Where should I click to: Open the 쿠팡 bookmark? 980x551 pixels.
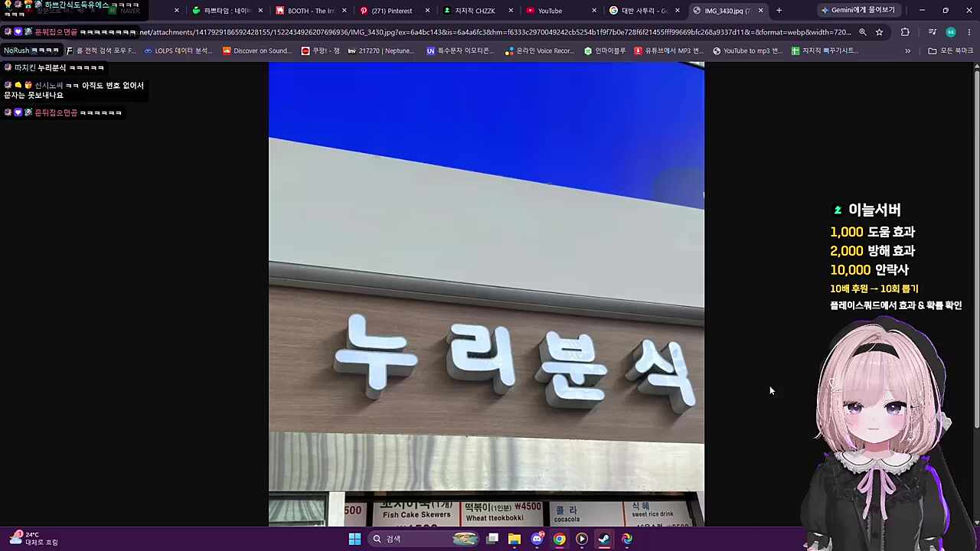pyautogui.click(x=320, y=51)
